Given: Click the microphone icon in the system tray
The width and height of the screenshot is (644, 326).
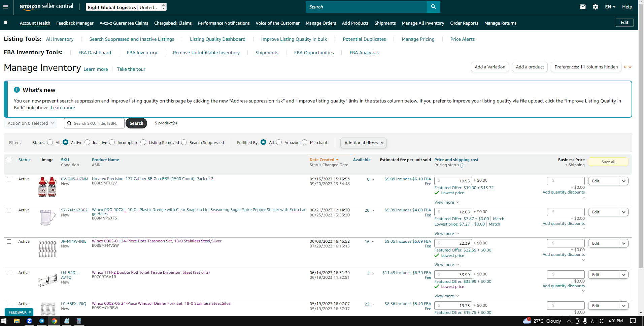Looking at the screenshot, I should point(585,321).
